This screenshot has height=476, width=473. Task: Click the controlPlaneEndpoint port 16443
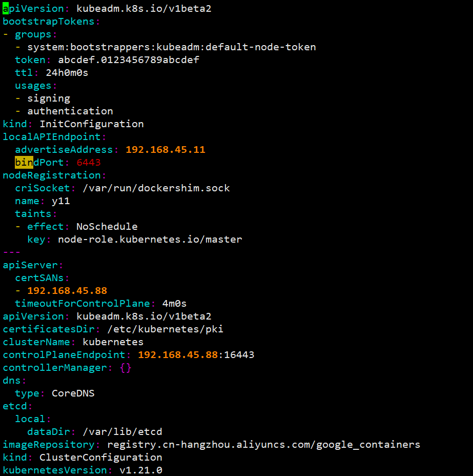[239, 355]
